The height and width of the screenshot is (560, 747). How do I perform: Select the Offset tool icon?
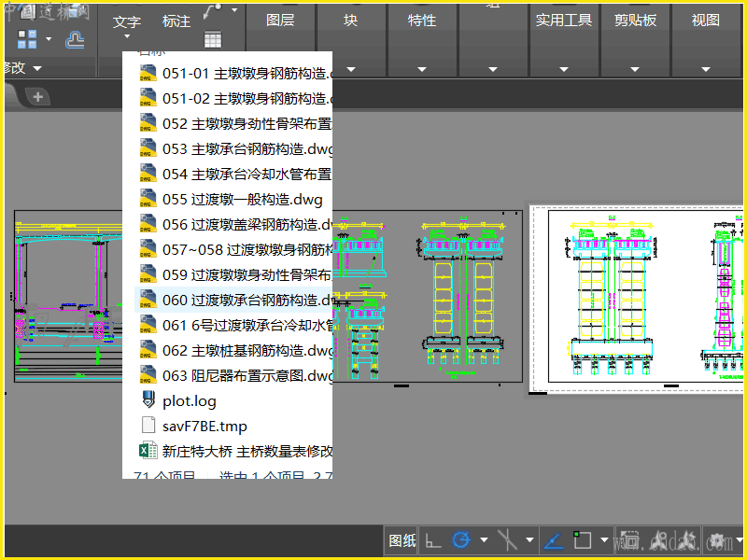pyautogui.click(x=75, y=39)
